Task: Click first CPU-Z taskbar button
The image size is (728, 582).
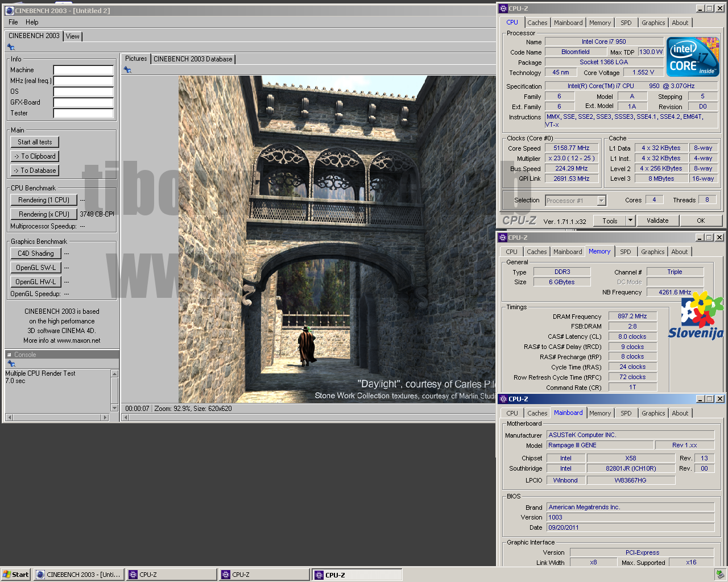Action: click(172, 575)
